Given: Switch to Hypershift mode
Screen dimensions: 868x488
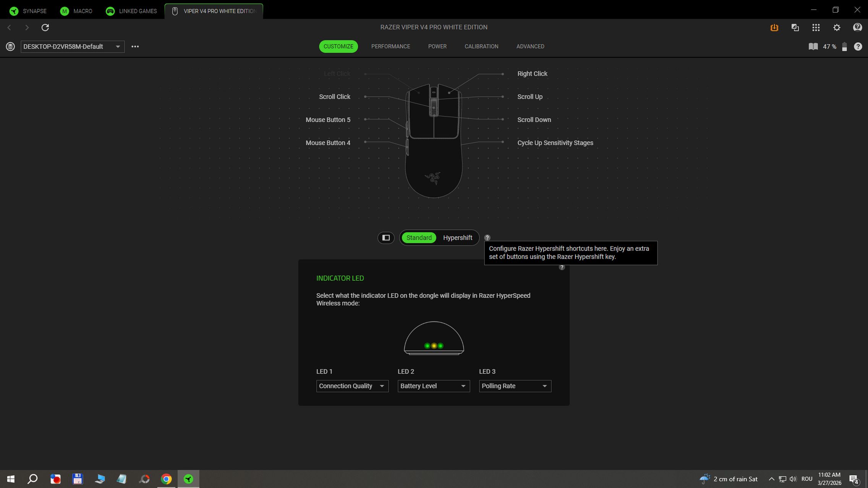Looking at the screenshot, I should (x=457, y=238).
